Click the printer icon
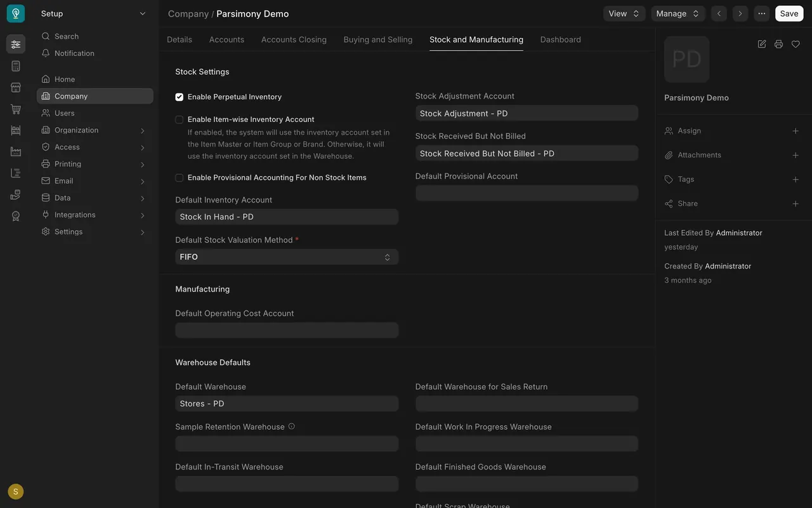The width and height of the screenshot is (812, 508). [778, 44]
